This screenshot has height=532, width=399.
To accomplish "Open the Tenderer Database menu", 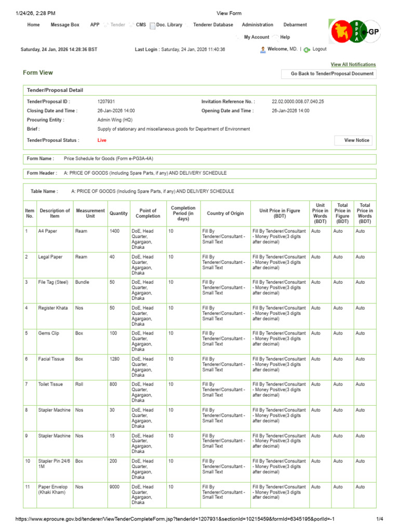I will pos(213,25).
